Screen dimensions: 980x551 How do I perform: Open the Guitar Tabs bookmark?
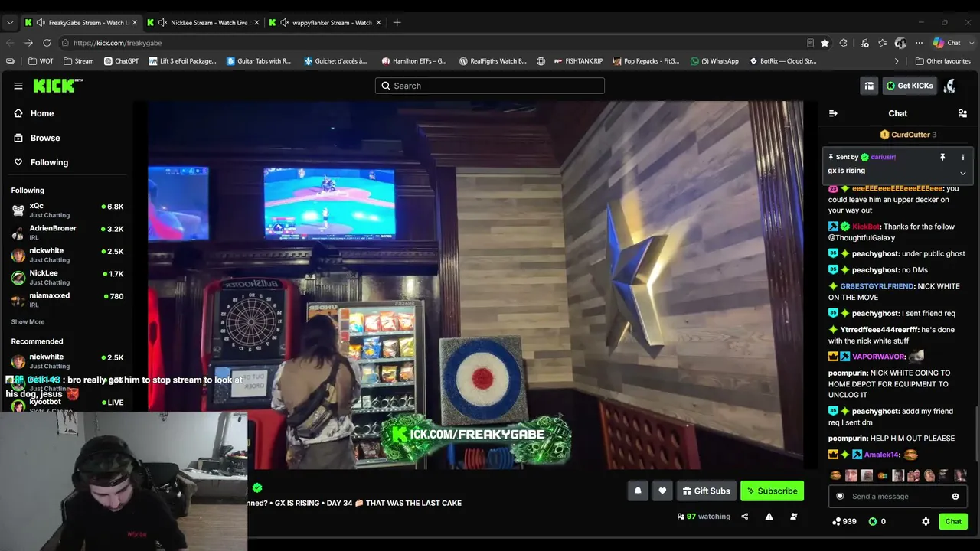pyautogui.click(x=259, y=61)
